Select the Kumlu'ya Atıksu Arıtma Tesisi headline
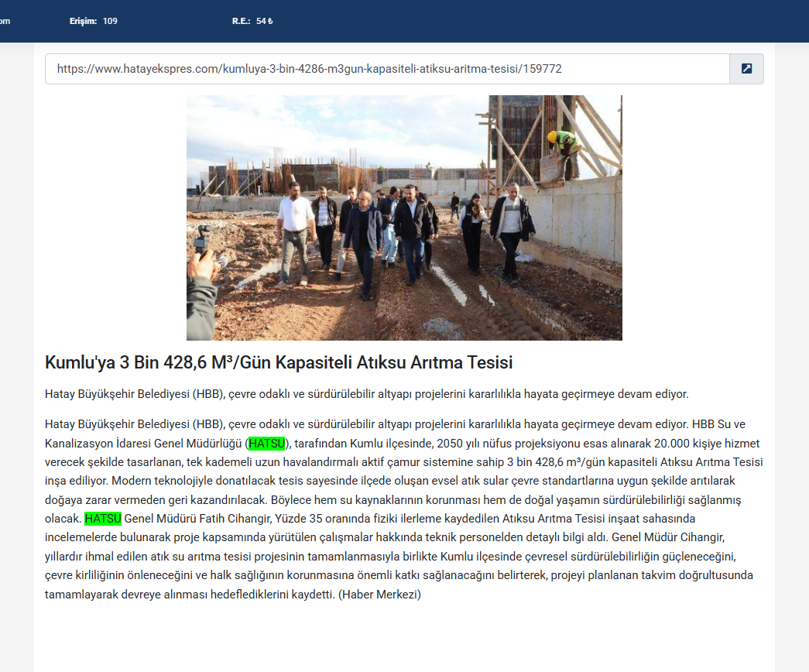 [279, 362]
